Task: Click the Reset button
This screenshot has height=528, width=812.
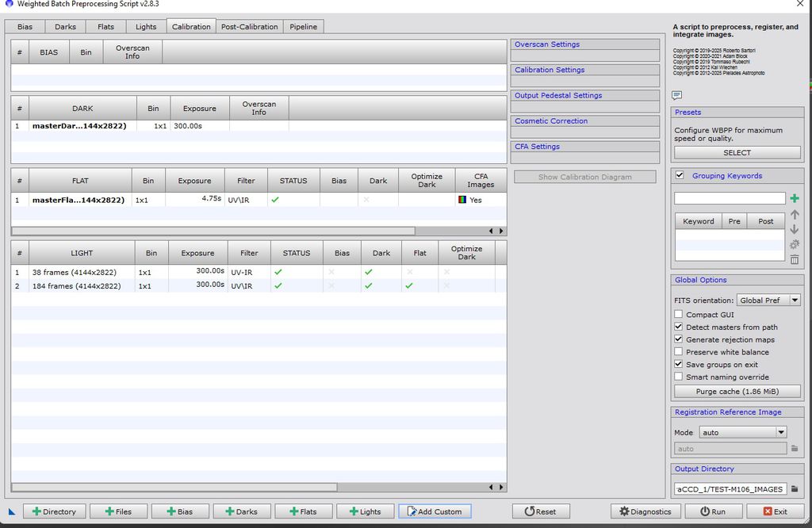Action: point(541,511)
